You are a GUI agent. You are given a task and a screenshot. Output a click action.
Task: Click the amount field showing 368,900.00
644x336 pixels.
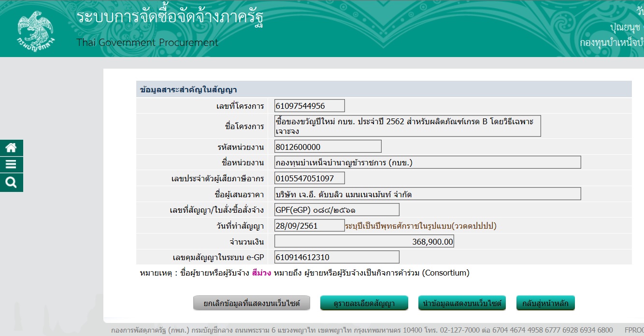tap(364, 242)
